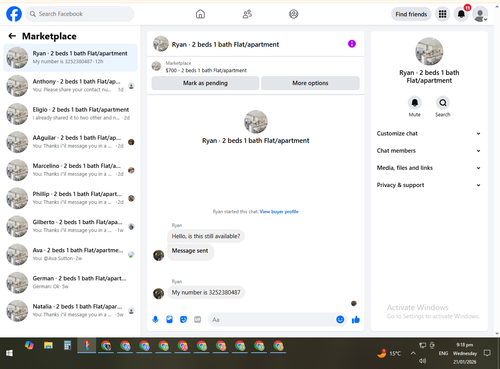The width and height of the screenshot is (500, 369).
Task: Open Natalia's conversation in the list
Action: 70,311
